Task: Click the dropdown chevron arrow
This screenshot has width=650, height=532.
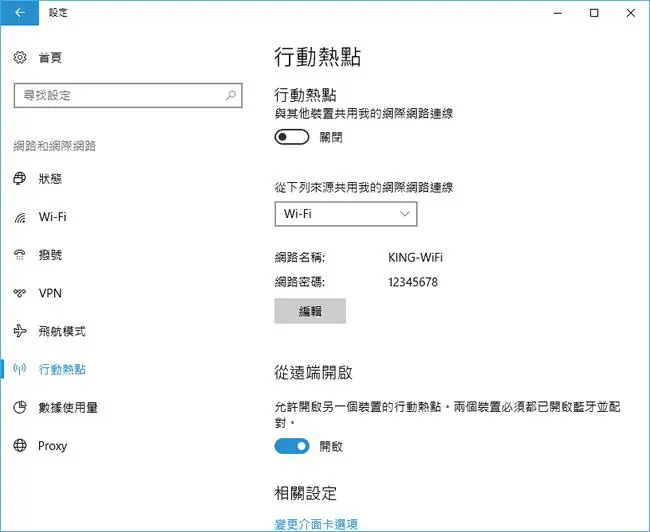Action: pos(405,214)
